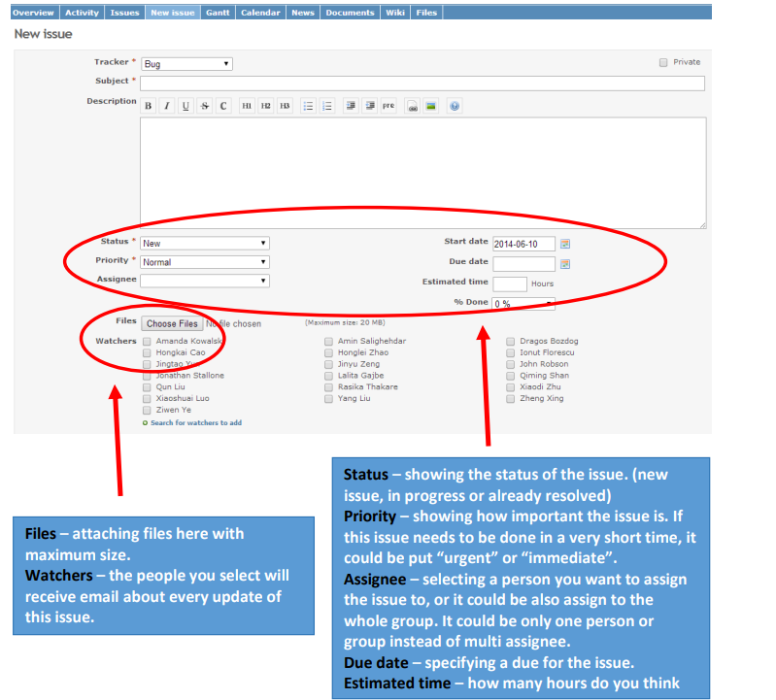The height and width of the screenshot is (700, 776).
Task: Go to the Wiki tab
Action: [x=394, y=13]
